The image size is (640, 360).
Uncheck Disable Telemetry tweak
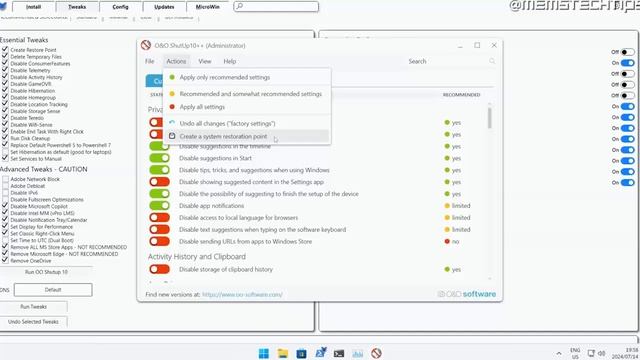[x=5, y=70]
